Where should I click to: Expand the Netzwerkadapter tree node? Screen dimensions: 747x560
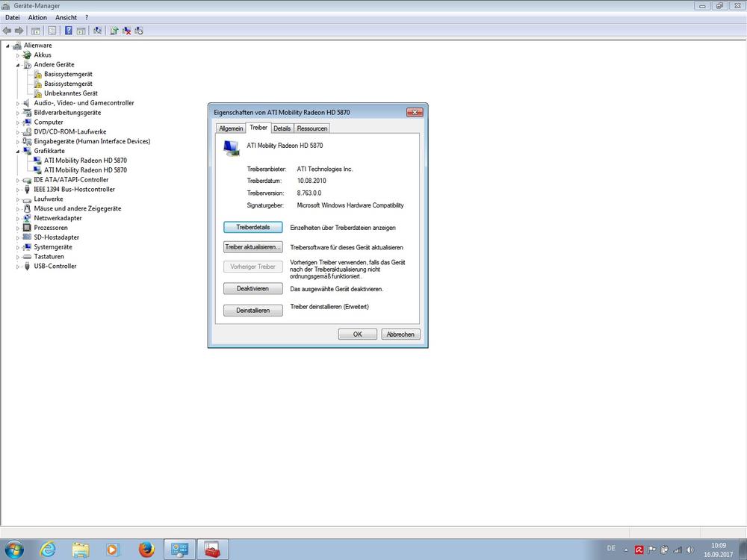click(x=18, y=218)
